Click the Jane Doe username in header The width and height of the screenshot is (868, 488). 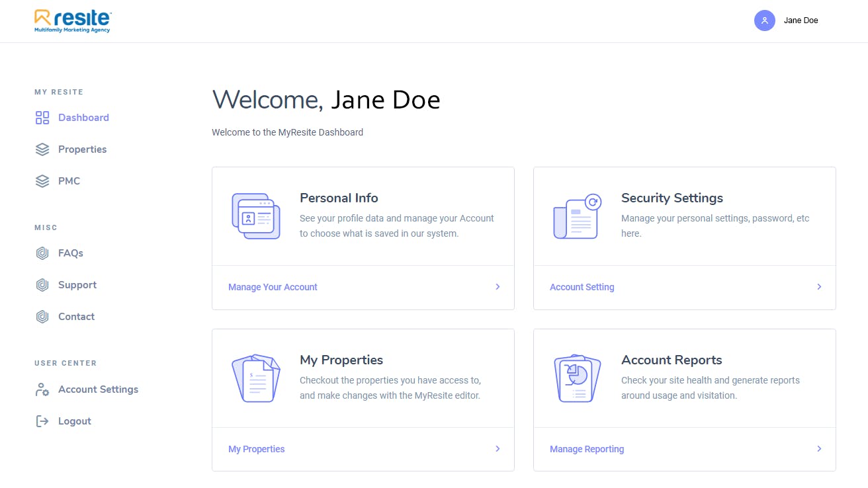(x=801, y=20)
